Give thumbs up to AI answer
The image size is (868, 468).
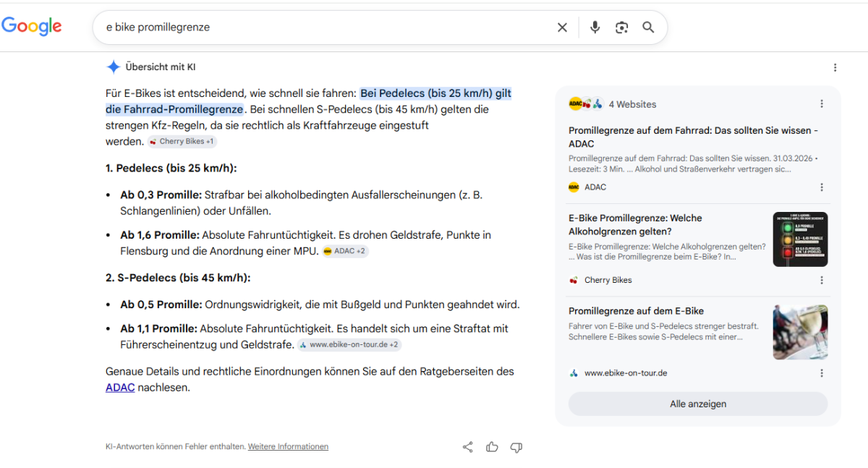492,447
